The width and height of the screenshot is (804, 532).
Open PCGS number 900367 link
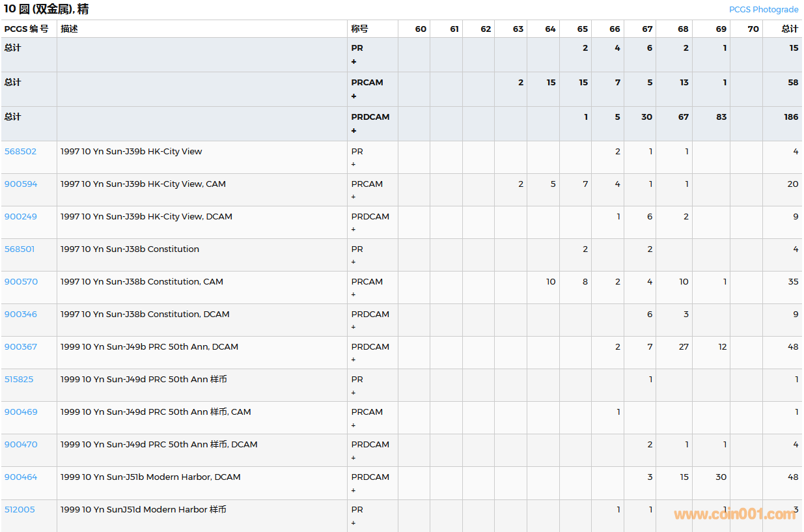pyautogui.click(x=21, y=347)
